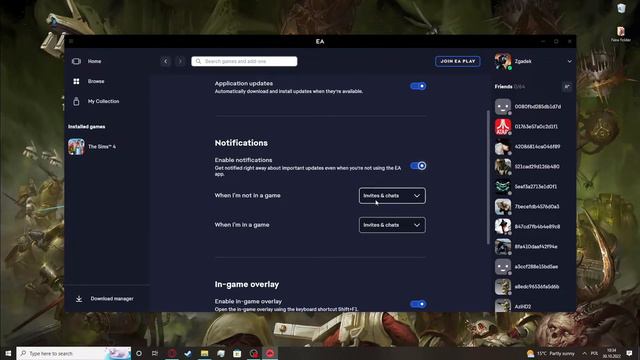Click the taskbar 'Type here to search' box
The width and height of the screenshot is (640, 360).
[x=74, y=353]
